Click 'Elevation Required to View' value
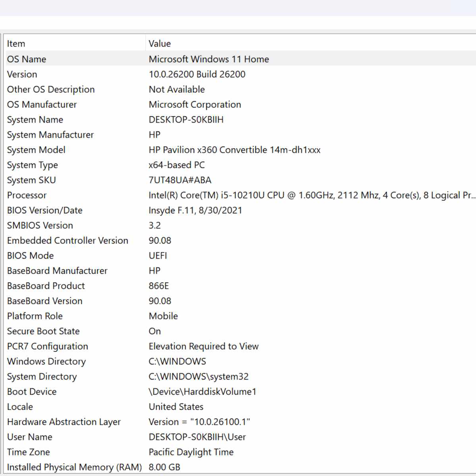 click(203, 346)
